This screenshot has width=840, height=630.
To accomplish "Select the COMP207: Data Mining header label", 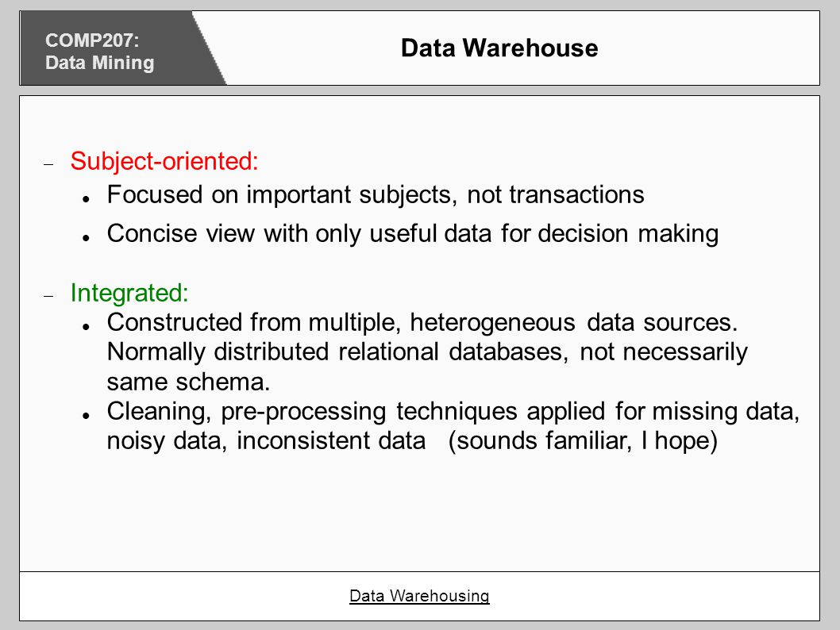I will tap(100, 52).
